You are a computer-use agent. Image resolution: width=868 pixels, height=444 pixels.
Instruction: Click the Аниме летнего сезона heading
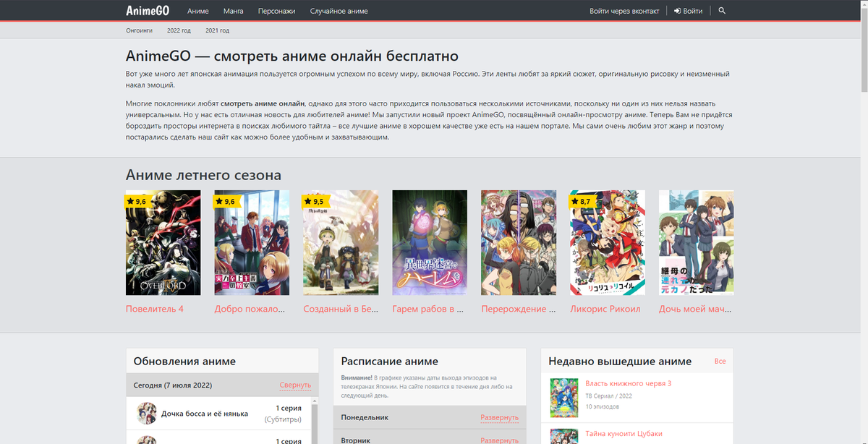pyautogui.click(x=203, y=175)
